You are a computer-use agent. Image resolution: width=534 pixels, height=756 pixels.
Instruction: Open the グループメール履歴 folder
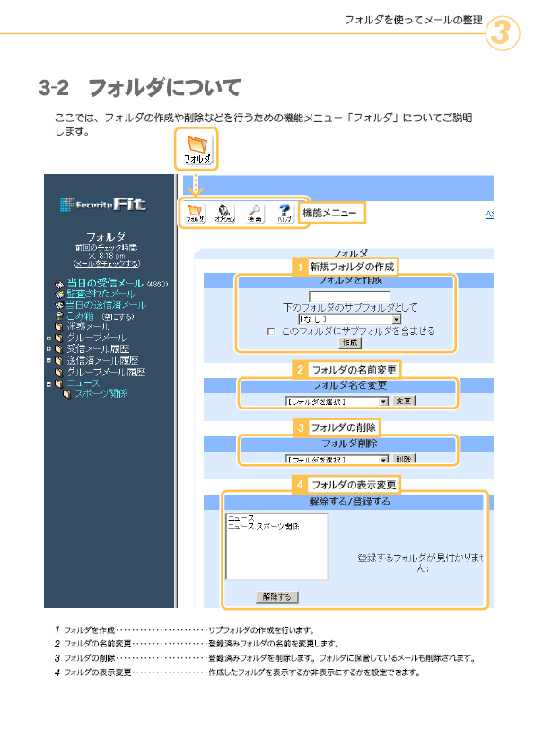[106, 373]
